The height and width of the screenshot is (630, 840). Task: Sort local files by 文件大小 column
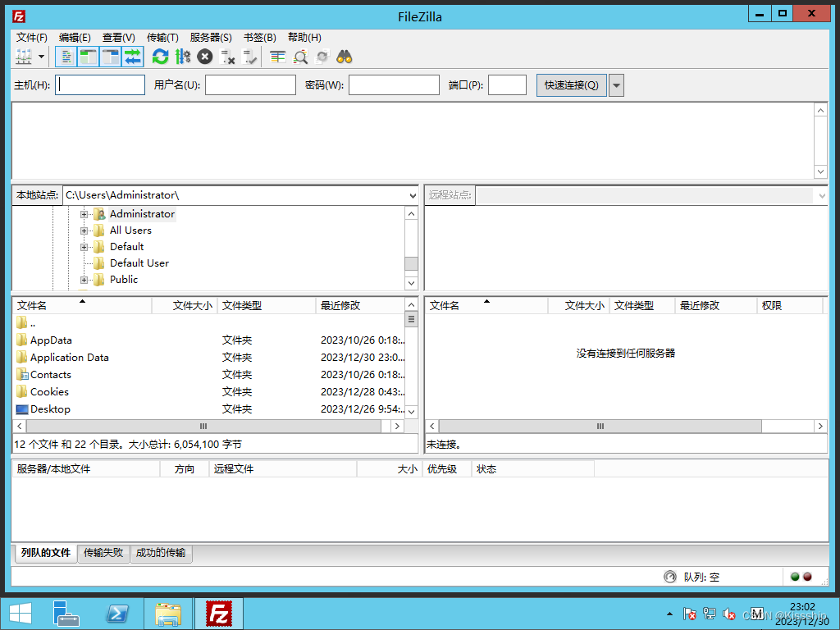(185, 305)
